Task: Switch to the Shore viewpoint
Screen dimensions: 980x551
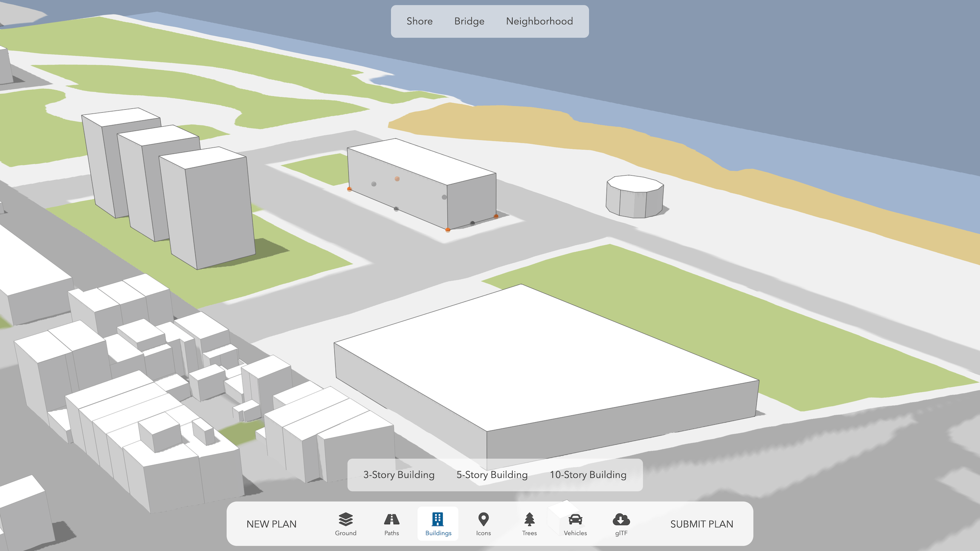Action: coord(419,21)
